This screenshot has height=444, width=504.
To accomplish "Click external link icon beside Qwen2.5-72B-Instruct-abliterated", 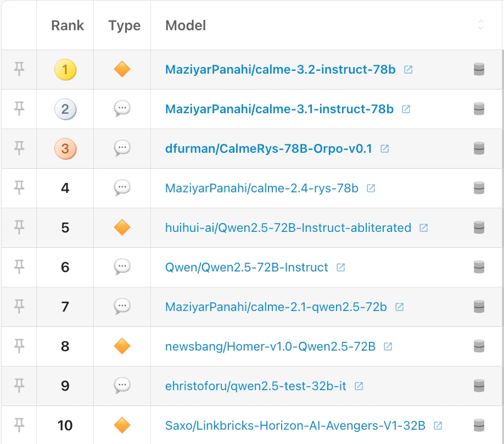I will (424, 227).
